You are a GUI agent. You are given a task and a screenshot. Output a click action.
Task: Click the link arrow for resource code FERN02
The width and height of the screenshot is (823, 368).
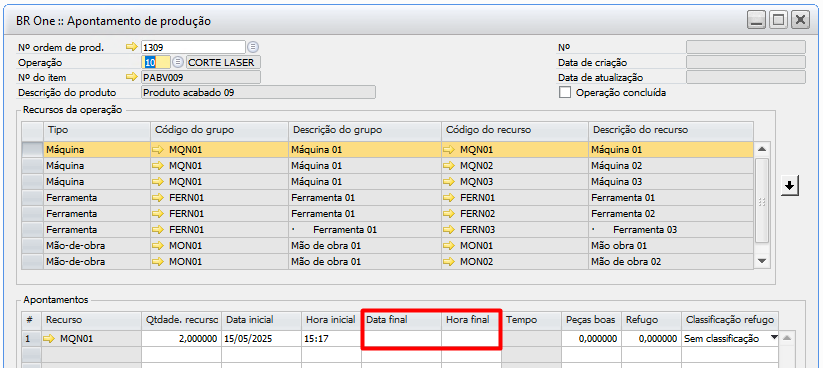pos(450,214)
